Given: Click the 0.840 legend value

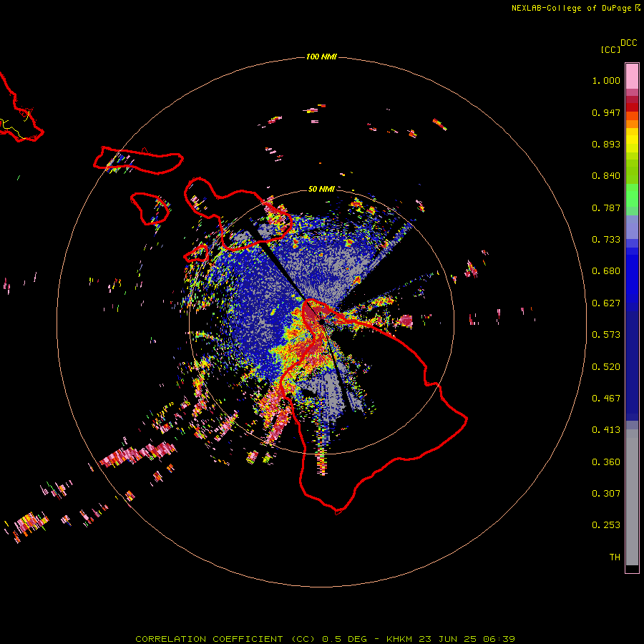Looking at the screenshot, I should 606,176.
